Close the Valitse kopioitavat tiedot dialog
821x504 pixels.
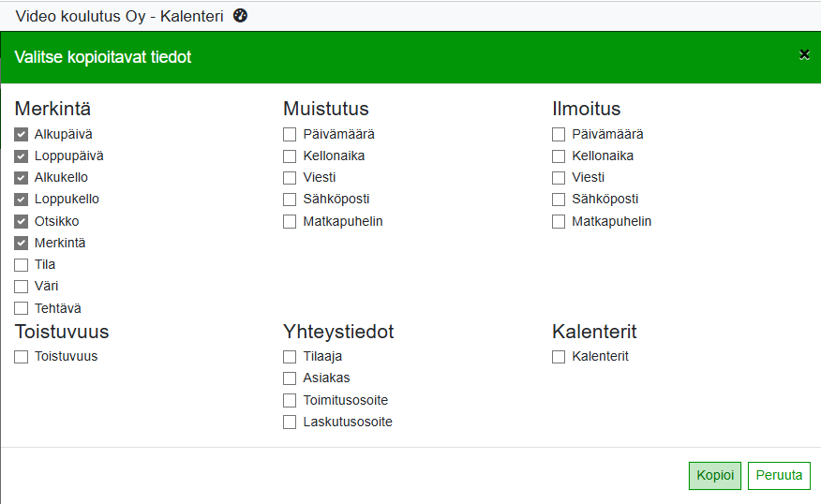tap(804, 55)
